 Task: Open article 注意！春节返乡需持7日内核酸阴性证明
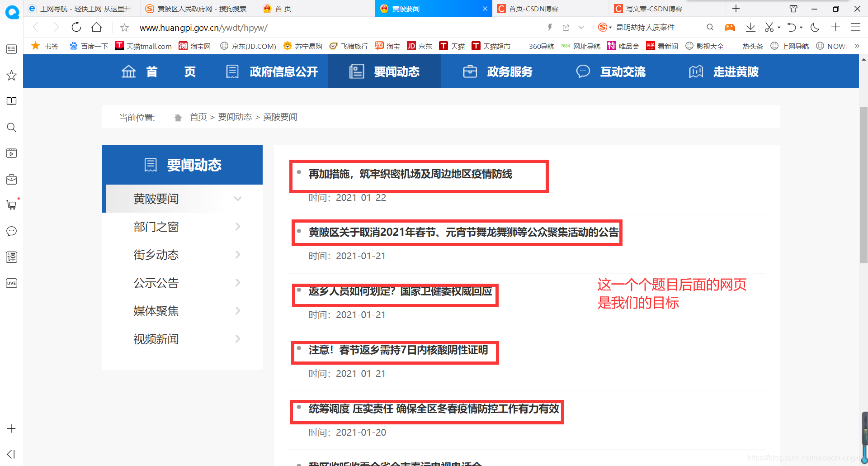coord(398,350)
